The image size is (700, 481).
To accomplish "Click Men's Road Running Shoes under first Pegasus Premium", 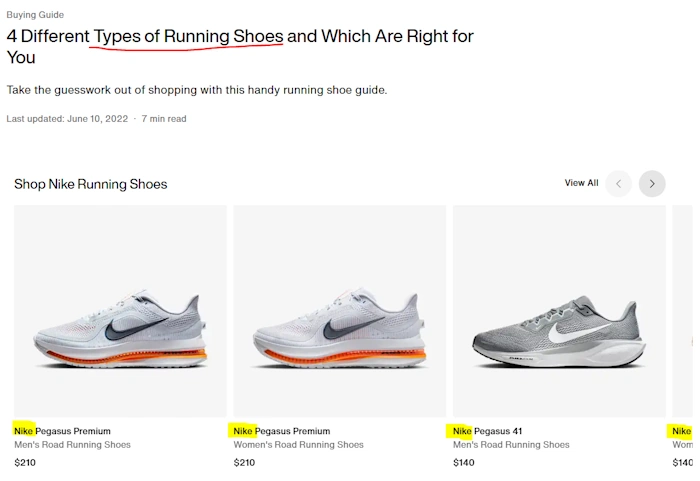I will pyautogui.click(x=72, y=445).
